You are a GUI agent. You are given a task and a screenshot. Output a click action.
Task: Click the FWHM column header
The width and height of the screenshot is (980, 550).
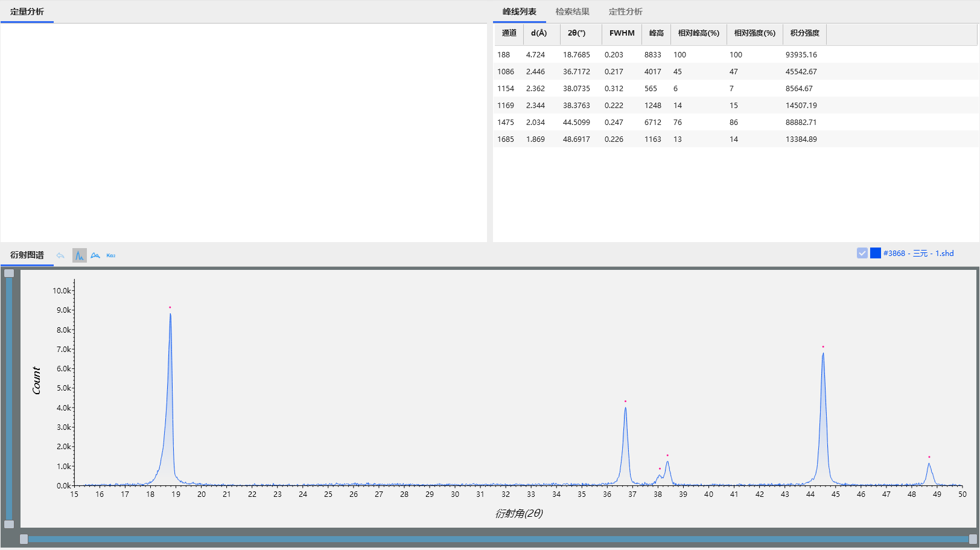pos(622,33)
